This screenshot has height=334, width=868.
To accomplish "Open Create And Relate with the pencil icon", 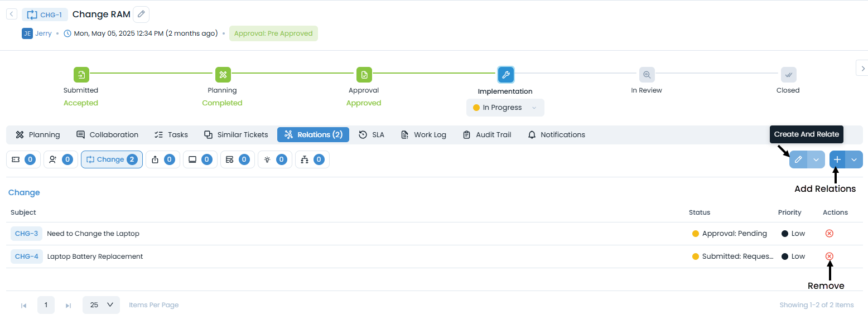I will pyautogui.click(x=798, y=159).
